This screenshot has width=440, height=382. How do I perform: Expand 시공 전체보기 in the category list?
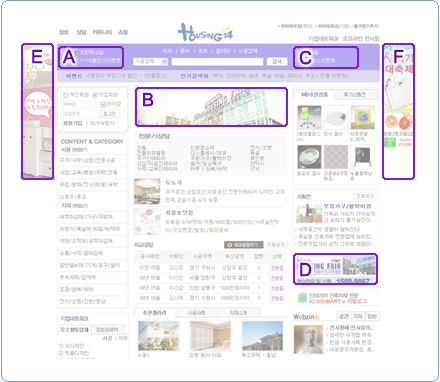(74, 150)
